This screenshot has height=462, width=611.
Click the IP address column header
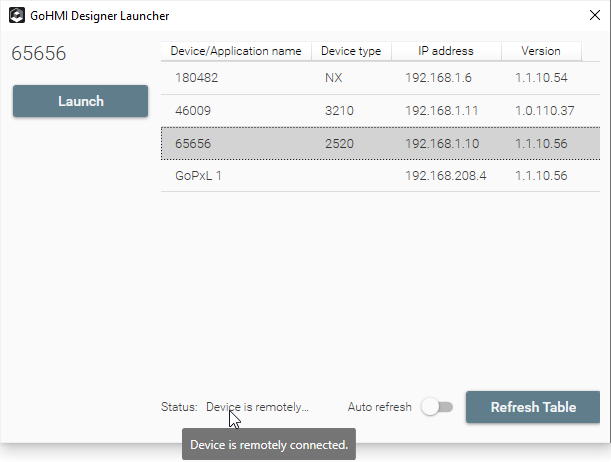[x=445, y=51]
